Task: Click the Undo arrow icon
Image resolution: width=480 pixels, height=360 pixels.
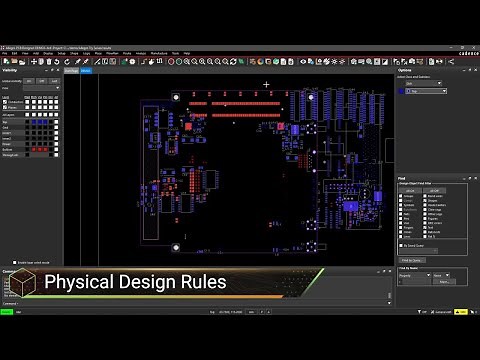Action: [57, 62]
